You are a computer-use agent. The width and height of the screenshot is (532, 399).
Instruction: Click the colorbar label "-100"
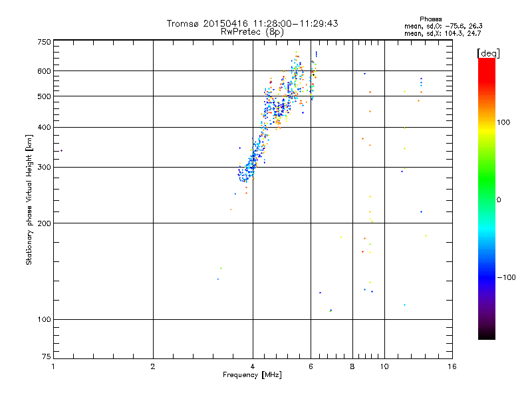coord(506,277)
